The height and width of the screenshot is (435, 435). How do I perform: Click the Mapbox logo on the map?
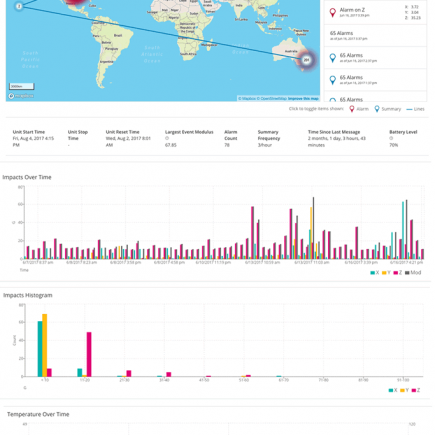(x=21, y=96)
